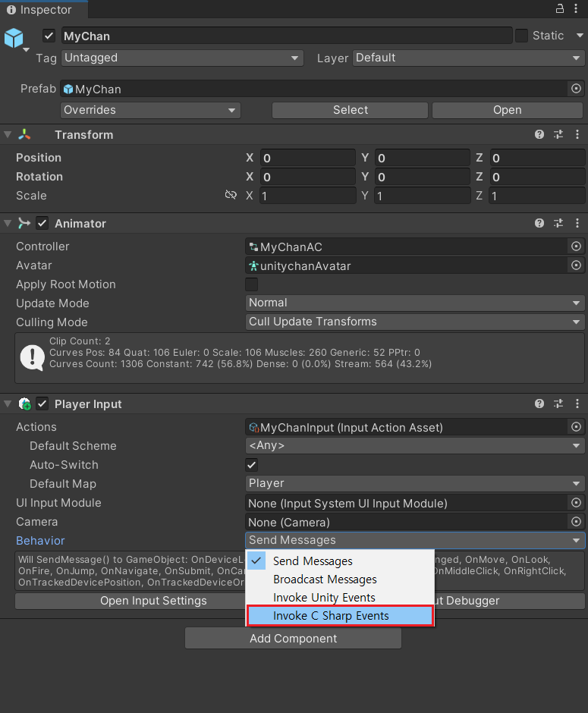Open the Player Input help reference icon
Viewport: 588px width, 713px height.
[539, 404]
